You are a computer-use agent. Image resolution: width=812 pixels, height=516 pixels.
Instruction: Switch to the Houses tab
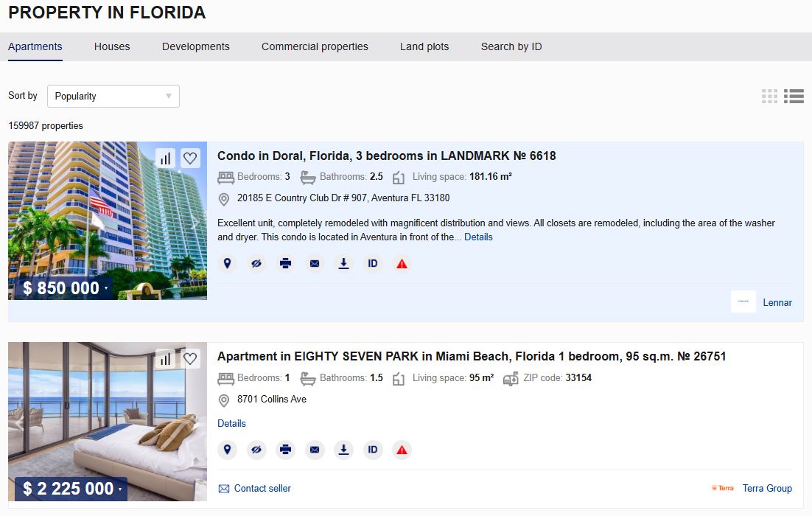pyautogui.click(x=112, y=46)
